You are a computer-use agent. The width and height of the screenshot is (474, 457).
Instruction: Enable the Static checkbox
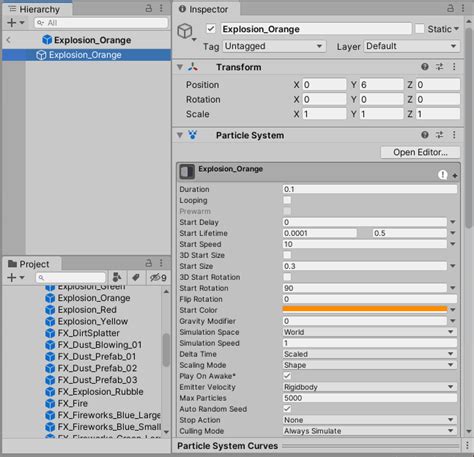pos(420,29)
